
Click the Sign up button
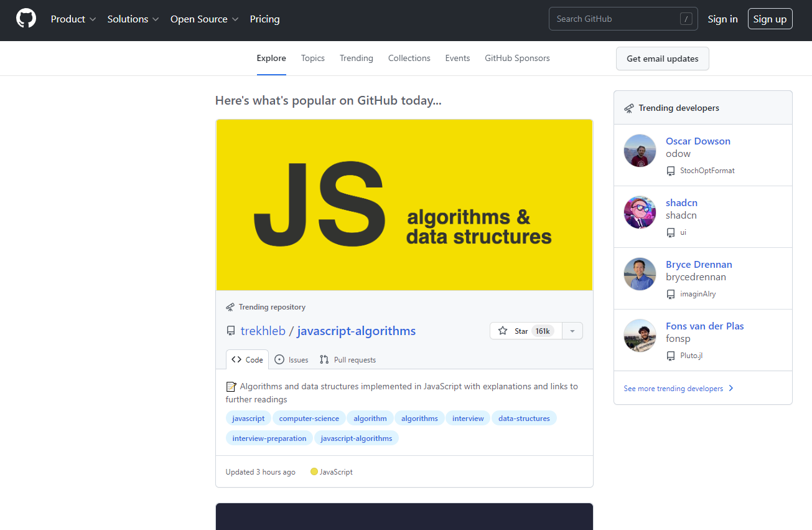(x=770, y=19)
